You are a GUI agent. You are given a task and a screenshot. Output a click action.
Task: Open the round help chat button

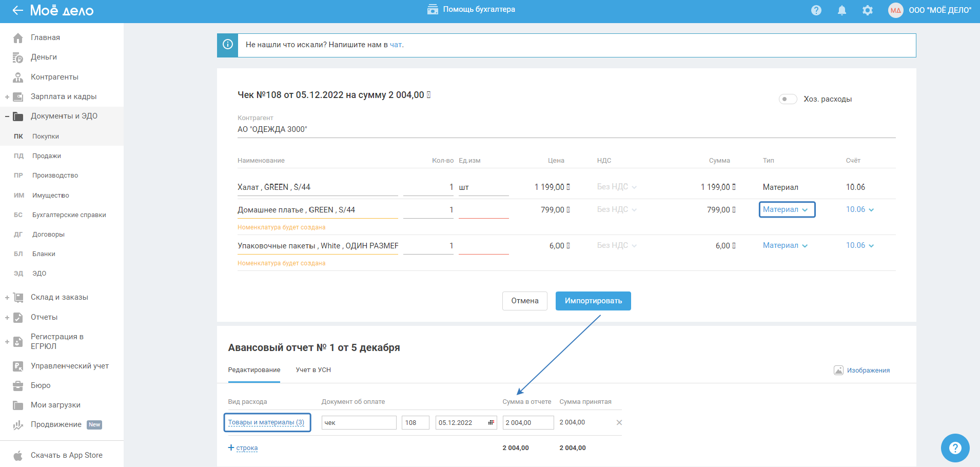[955, 448]
